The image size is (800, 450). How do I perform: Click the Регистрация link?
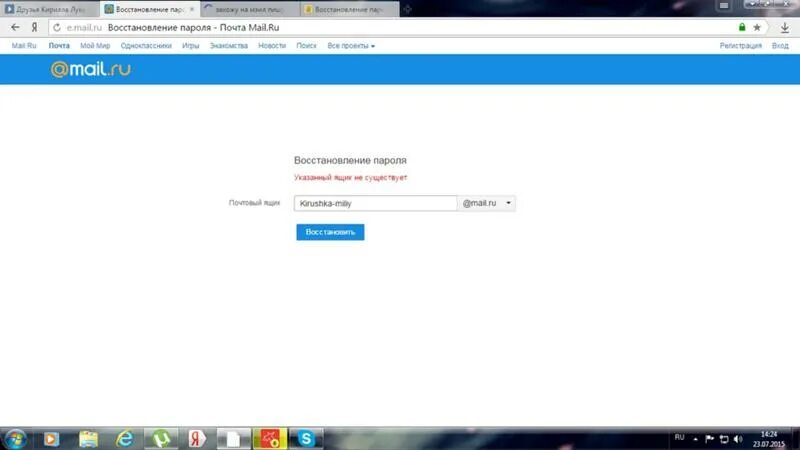(740, 45)
